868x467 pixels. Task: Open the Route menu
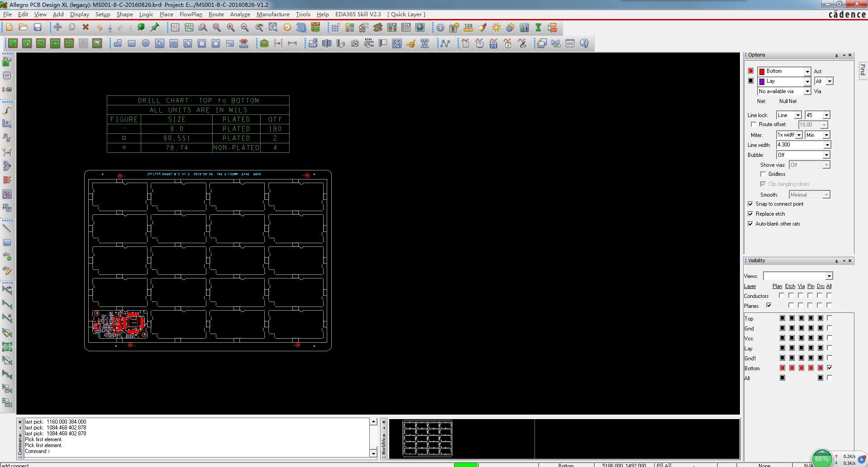216,14
